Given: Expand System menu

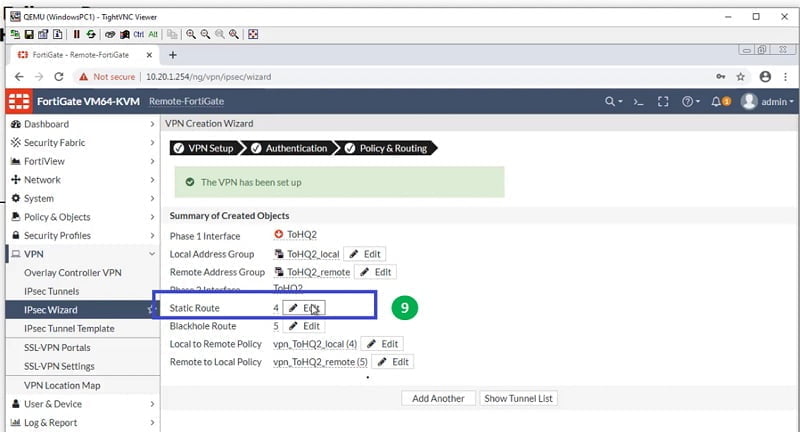Looking at the screenshot, I should point(83,198).
